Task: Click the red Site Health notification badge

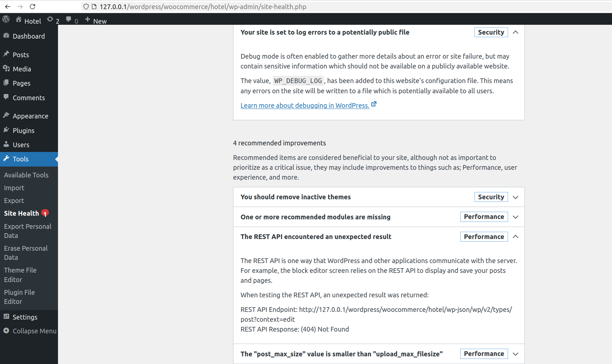Action: click(45, 213)
